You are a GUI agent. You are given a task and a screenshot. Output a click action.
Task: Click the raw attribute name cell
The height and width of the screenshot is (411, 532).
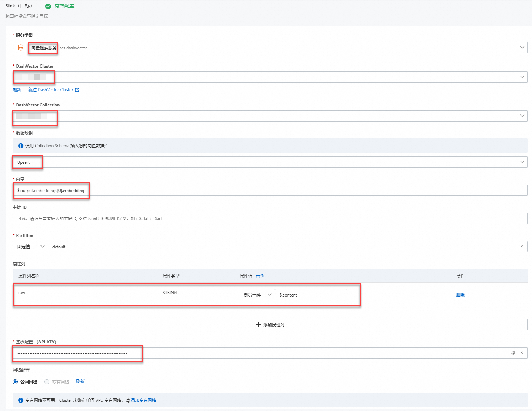click(22, 293)
